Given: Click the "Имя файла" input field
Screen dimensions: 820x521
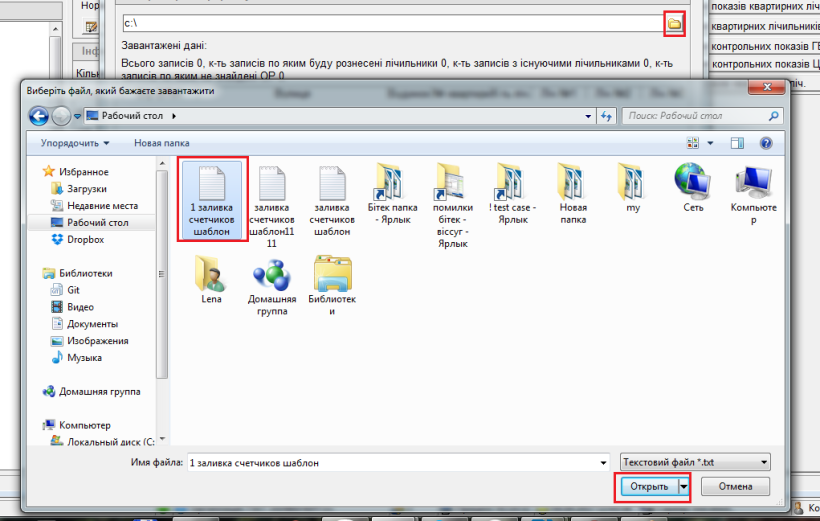Looking at the screenshot, I should point(396,462).
